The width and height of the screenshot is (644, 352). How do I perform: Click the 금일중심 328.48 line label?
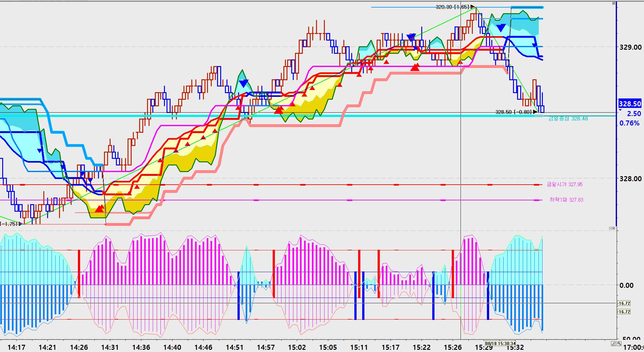[x=568, y=119]
